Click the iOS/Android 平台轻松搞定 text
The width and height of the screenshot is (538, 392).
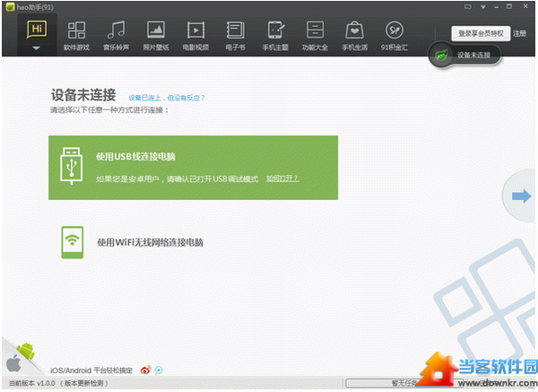tap(91, 370)
